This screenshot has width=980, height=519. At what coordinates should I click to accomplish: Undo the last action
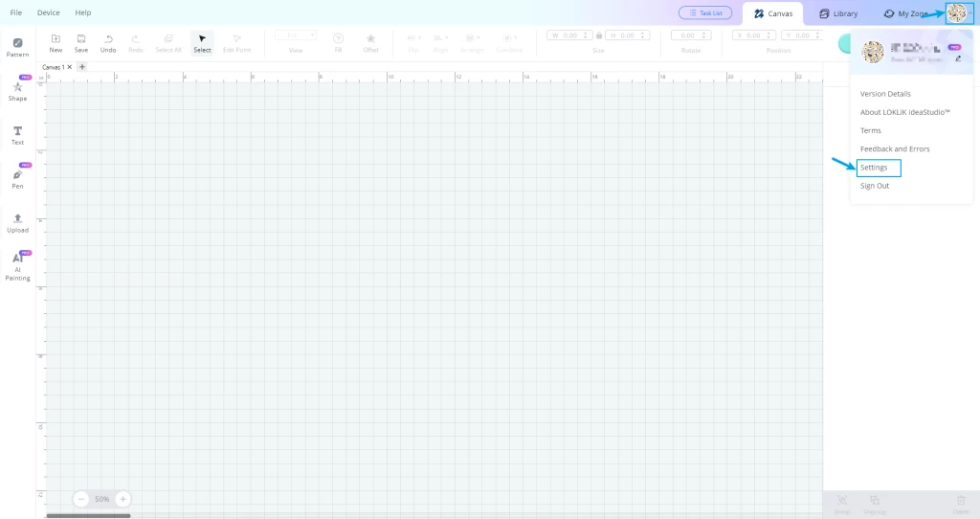coord(108,43)
